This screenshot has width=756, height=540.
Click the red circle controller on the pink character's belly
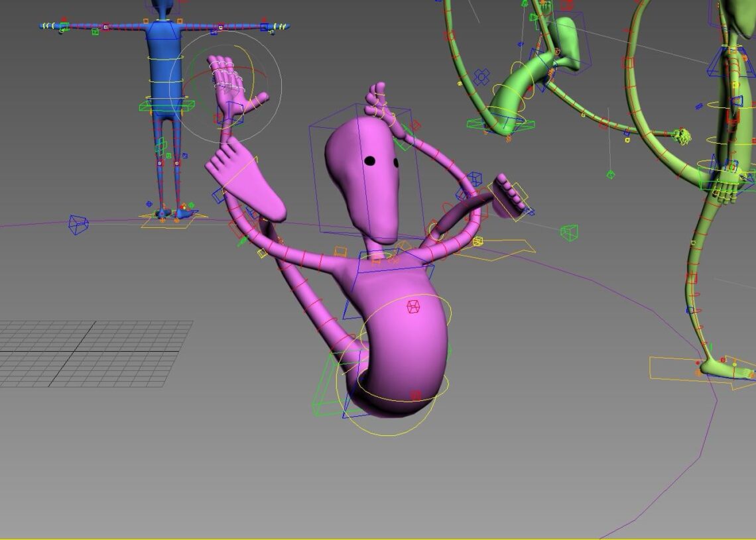pos(414,393)
